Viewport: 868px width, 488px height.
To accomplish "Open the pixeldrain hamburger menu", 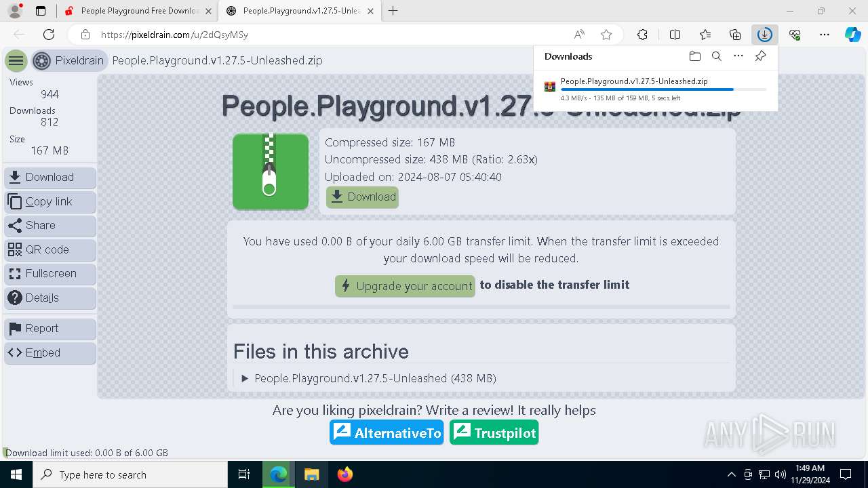I will (16, 61).
